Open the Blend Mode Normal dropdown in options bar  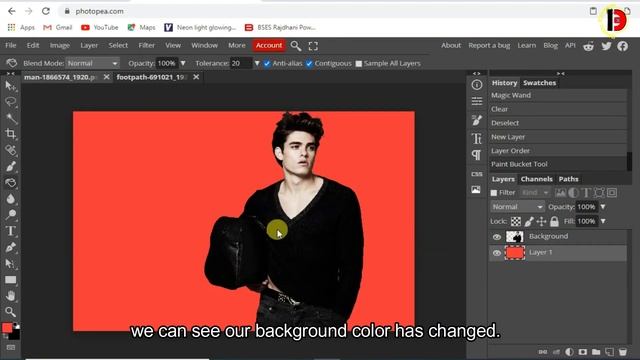click(x=93, y=63)
